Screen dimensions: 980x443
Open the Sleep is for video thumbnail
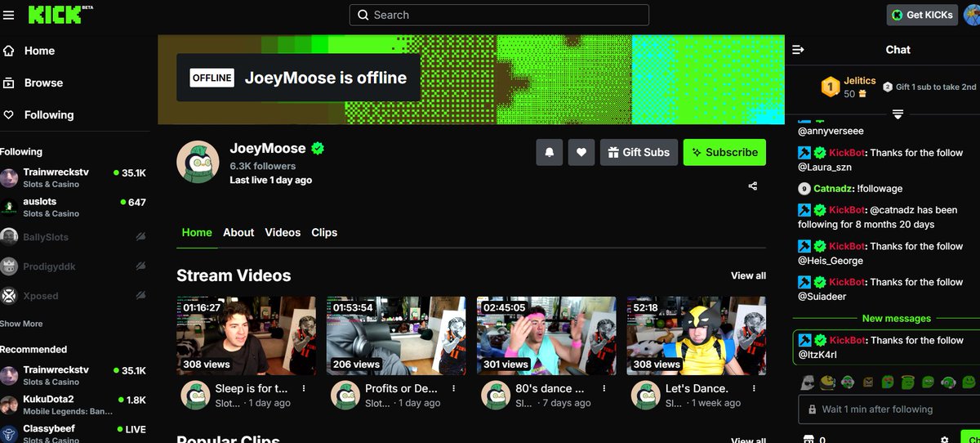tap(246, 336)
